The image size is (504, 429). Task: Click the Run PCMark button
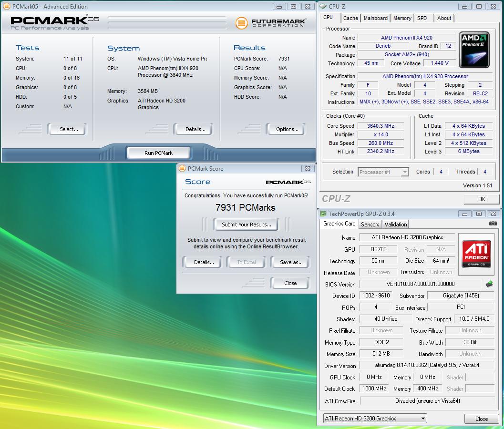coord(158,153)
